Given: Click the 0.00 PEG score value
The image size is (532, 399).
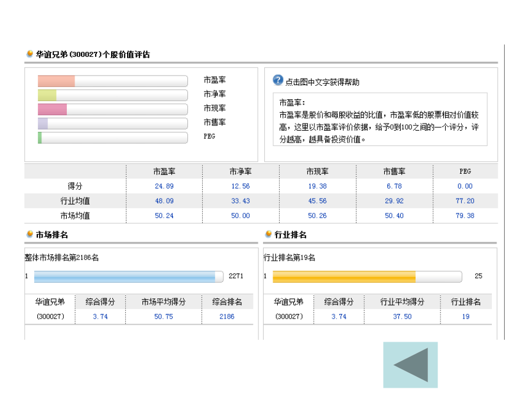Looking at the screenshot, I should point(465,186).
